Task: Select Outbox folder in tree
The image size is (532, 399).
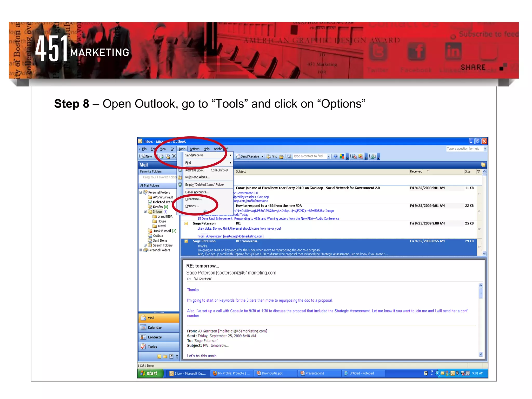Action: 155,236
